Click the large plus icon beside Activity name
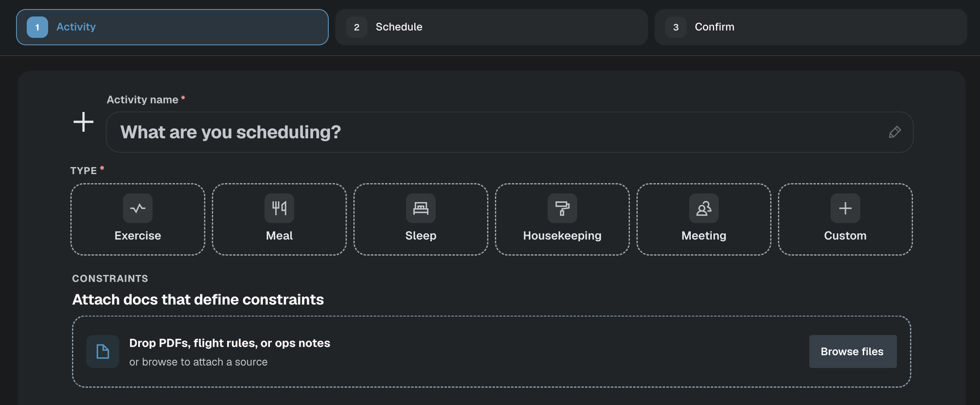This screenshot has height=405, width=980. pos(84,122)
